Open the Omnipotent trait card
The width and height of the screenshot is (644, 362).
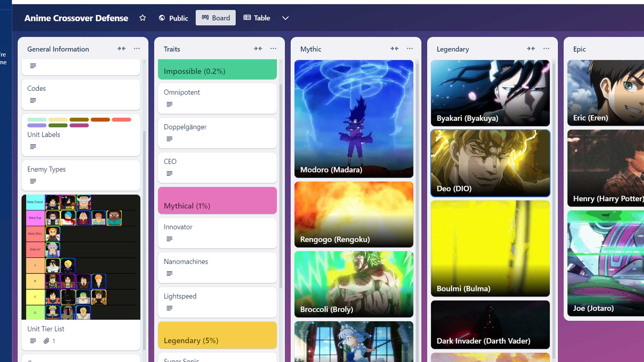(217, 99)
